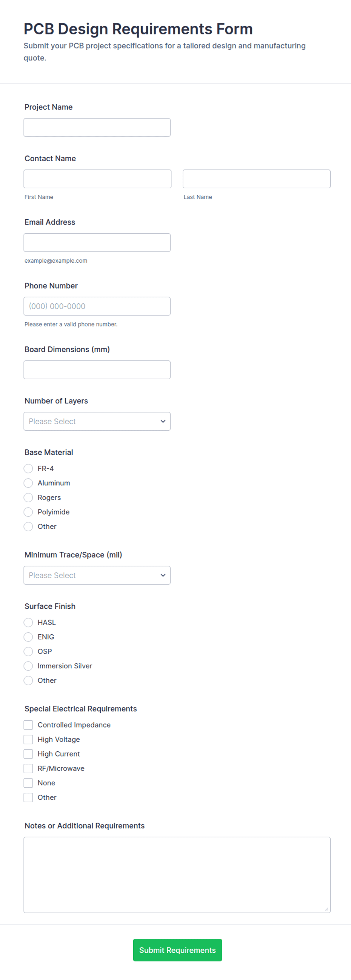This screenshot has width=351, height=980.
Task: Select None for electrical requirements
Action: coord(28,783)
